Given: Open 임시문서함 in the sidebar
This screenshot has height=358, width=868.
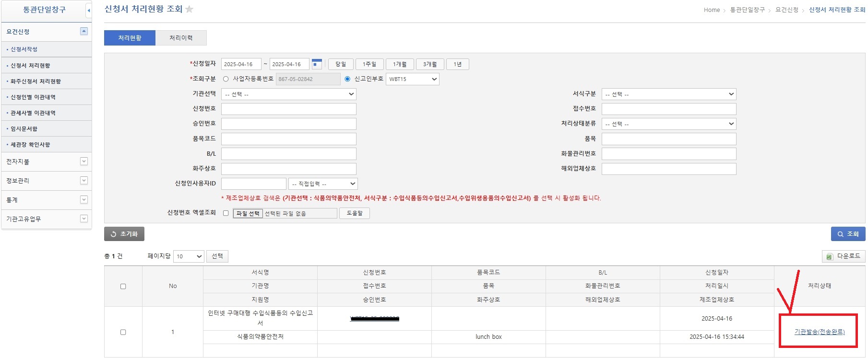Looking at the screenshot, I should click(x=47, y=129).
